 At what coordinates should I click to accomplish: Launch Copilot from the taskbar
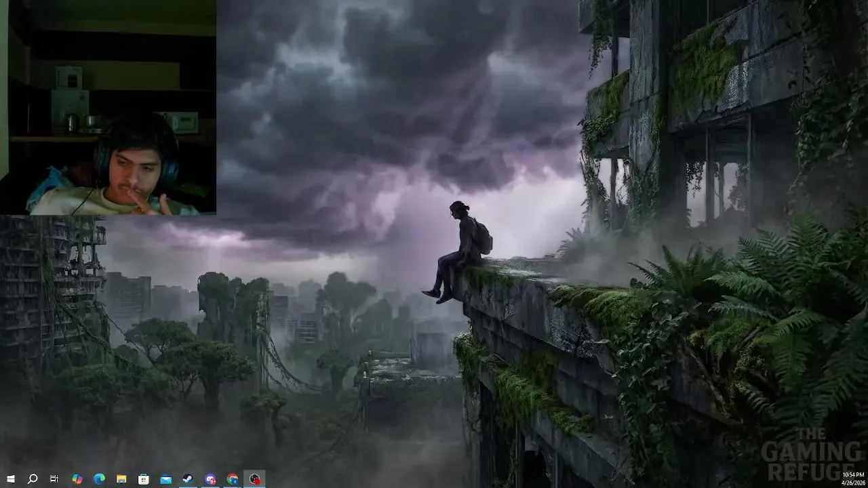(x=77, y=479)
